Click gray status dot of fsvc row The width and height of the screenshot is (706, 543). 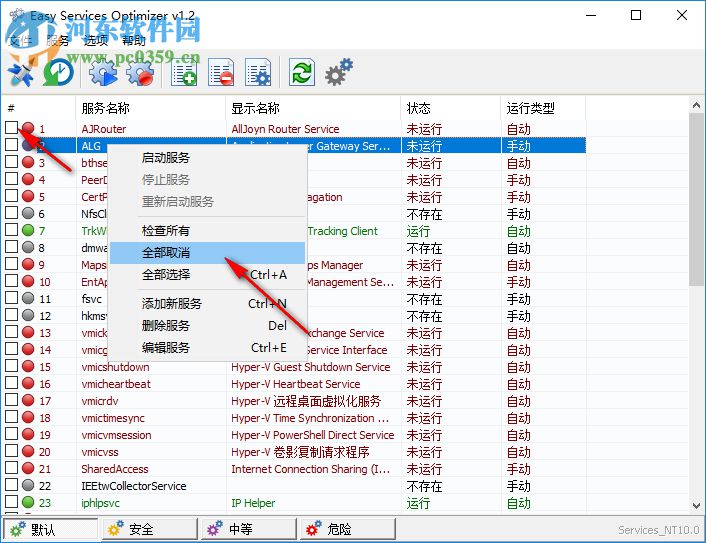tap(28, 298)
